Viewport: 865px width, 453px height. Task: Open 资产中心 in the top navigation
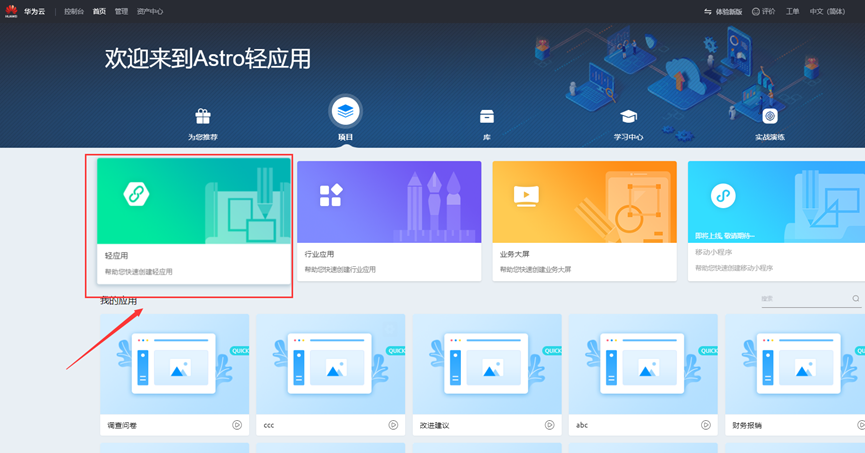(x=149, y=12)
